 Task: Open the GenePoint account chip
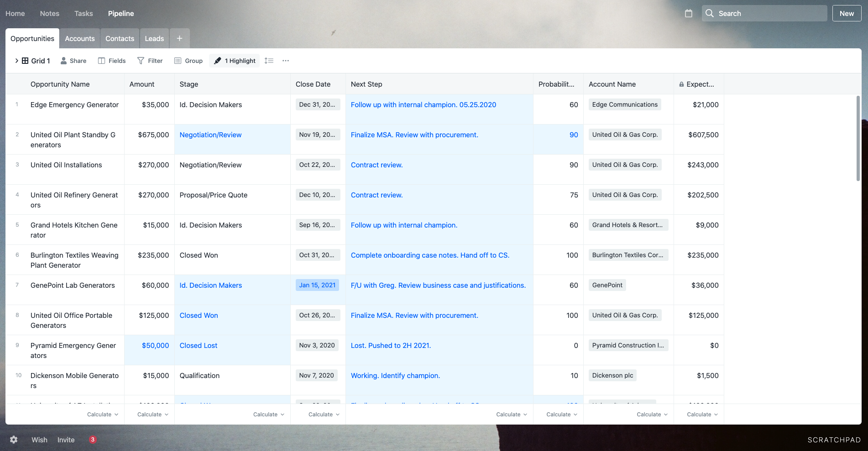click(x=607, y=285)
